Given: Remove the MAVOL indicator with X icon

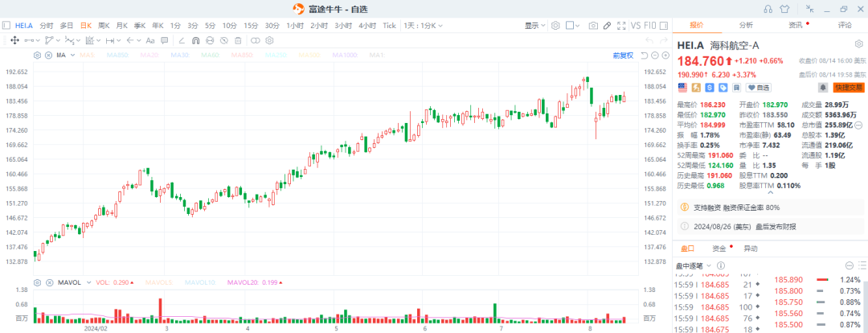Looking at the screenshot, I should (x=48, y=282).
